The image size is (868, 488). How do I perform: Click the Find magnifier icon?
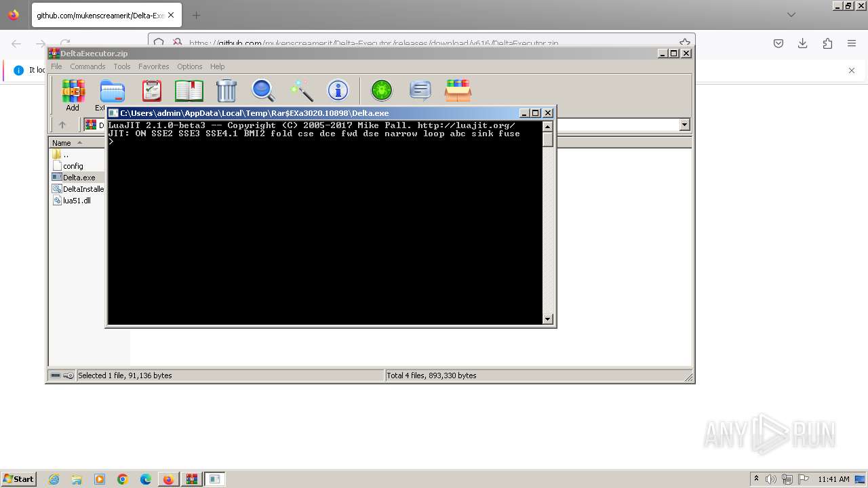coord(263,91)
